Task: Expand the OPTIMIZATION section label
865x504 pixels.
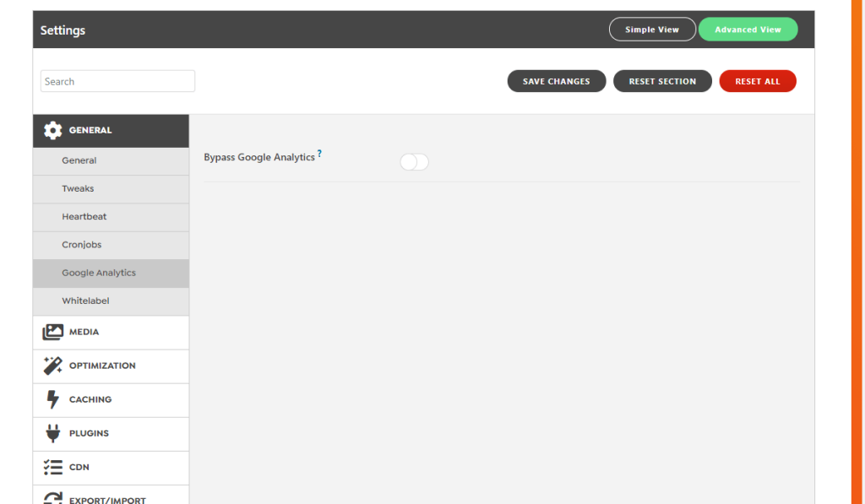Action: tap(102, 366)
